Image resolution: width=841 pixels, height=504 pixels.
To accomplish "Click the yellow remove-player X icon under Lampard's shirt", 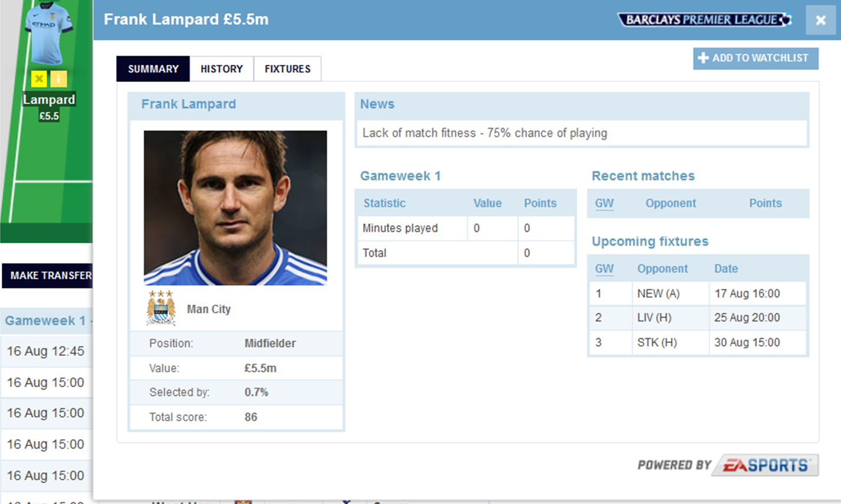I will pyautogui.click(x=39, y=78).
